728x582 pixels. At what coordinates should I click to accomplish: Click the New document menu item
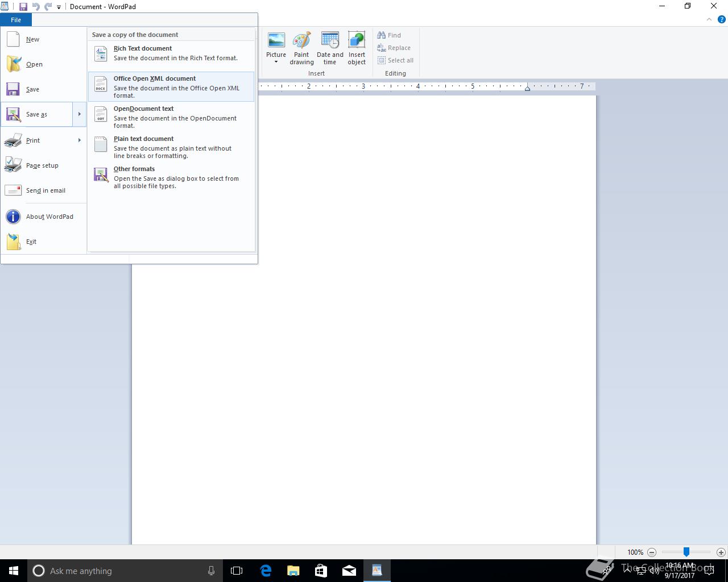(x=43, y=39)
